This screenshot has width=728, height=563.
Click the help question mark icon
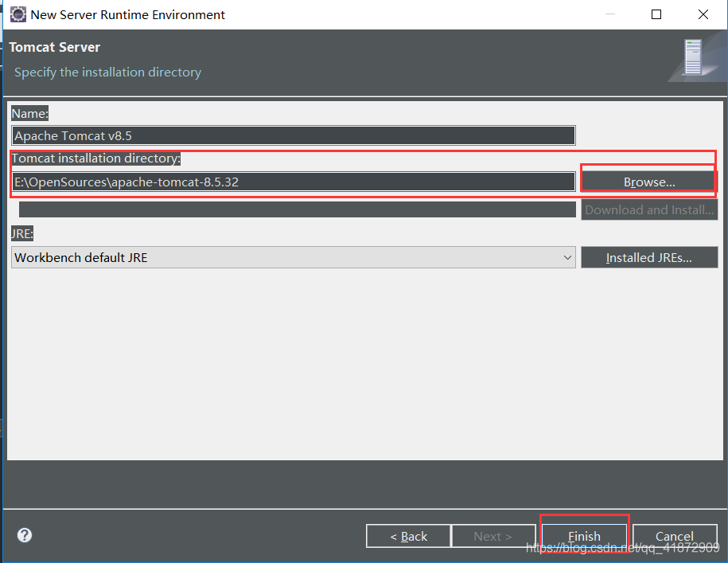coord(25,535)
